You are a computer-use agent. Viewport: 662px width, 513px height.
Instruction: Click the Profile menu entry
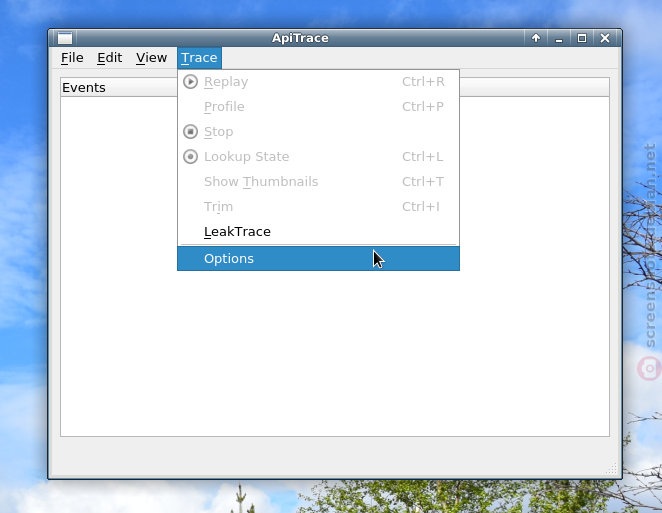pyautogui.click(x=318, y=107)
